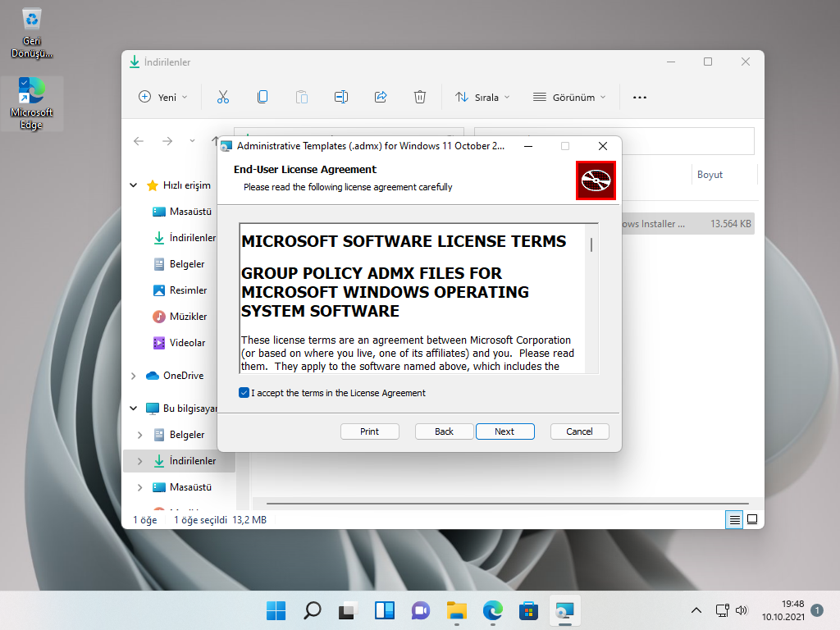Open the Recycle Bin desktop icon
Viewport: 840px width, 630px height.
coord(32,32)
